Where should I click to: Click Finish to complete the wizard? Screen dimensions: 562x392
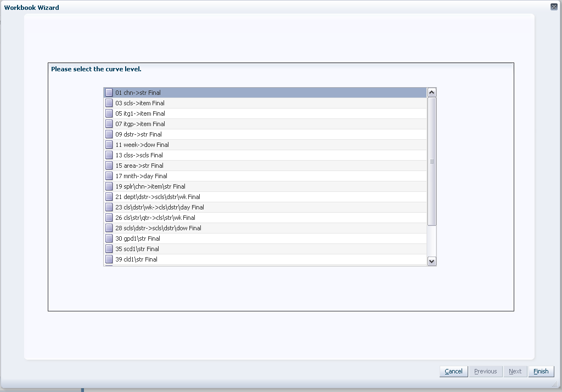tap(541, 371)
